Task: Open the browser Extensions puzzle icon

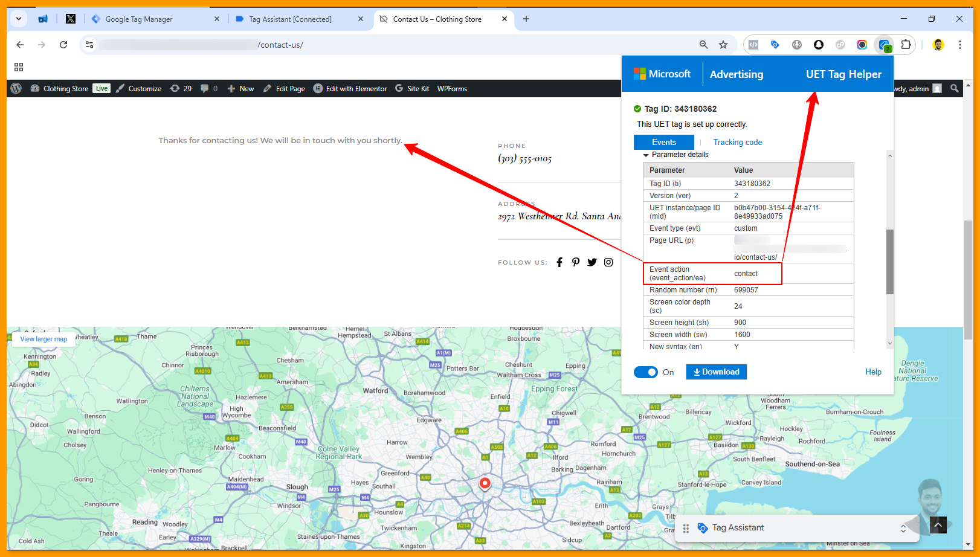Action: pos(906,45)
